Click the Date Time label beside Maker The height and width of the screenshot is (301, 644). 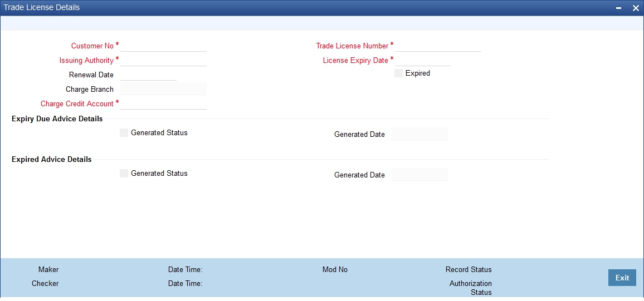[x=185, y=269]
